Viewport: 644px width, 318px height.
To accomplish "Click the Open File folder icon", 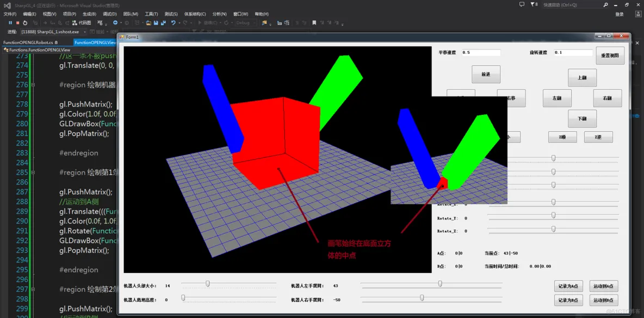I will click(x=148, y=23).
